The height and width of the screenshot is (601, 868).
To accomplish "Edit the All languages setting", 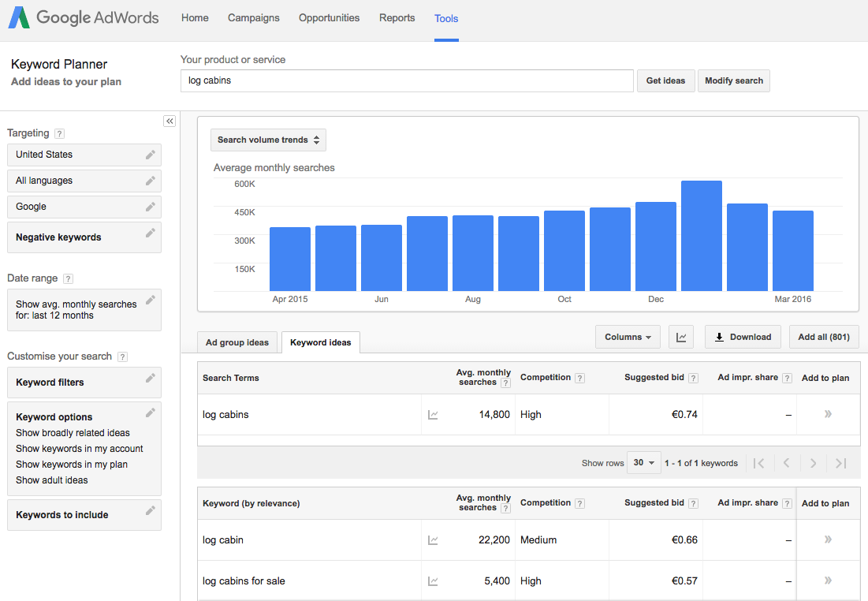I will 150,181.
